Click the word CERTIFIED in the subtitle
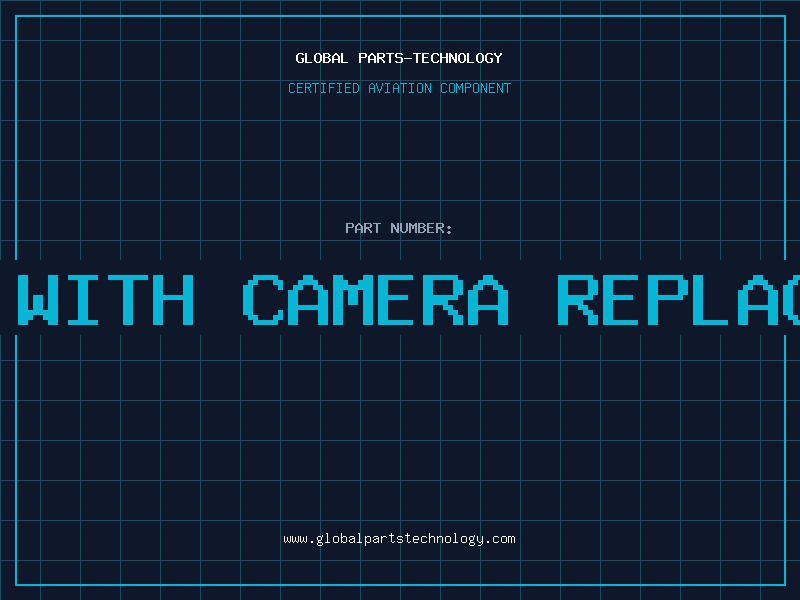 [324, 88]
